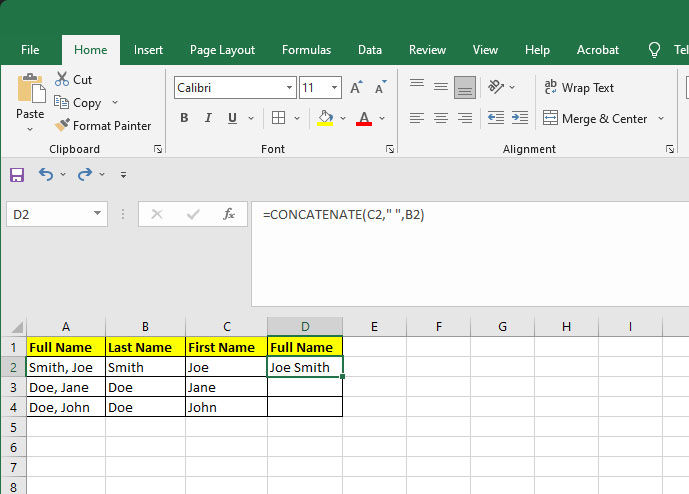Click the Merge & Center button
689x494 pixels.
(595, 118)
